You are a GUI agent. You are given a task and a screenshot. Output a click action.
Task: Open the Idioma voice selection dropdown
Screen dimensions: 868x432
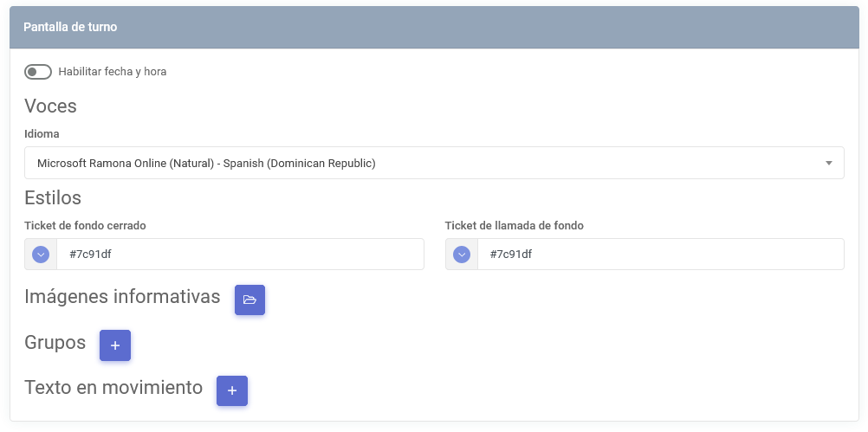(434, 163)
